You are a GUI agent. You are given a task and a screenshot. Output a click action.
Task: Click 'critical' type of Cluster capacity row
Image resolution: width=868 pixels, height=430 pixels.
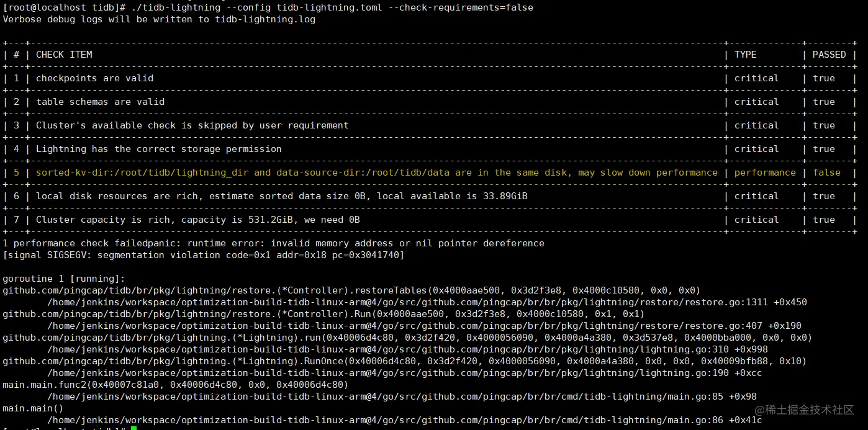[x=756, y=220]
